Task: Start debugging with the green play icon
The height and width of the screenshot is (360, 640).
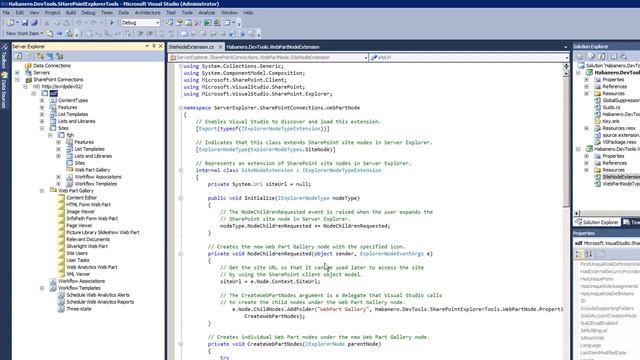Action: [112, 23]
